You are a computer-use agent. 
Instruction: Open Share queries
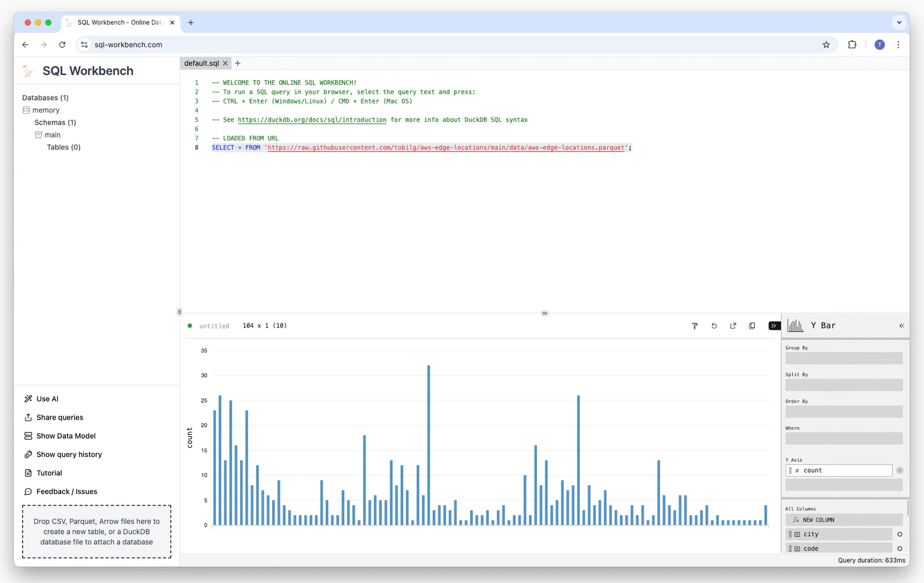tap(54, 417)
